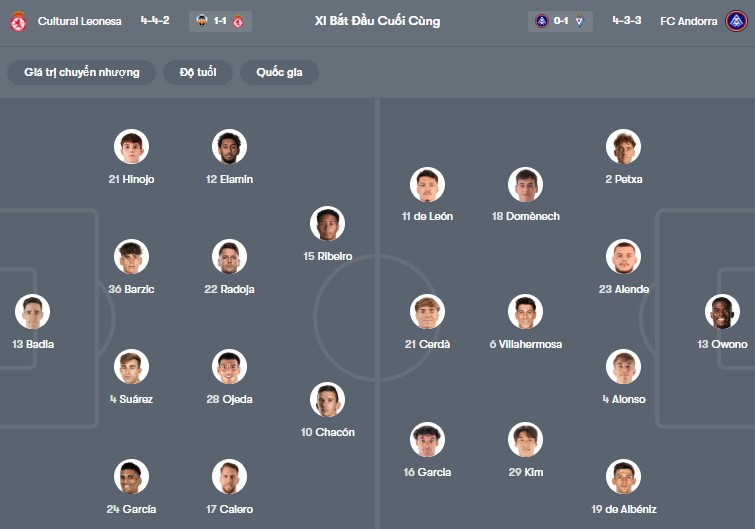This screenshot has height=529, width=755.
Task: Click player 15 Ribeiro's photo
Action: pos(328,224)
